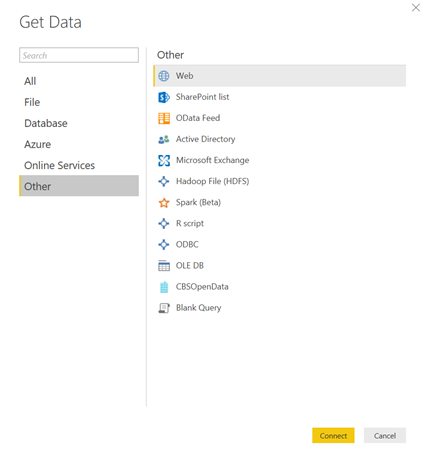Click the yellow Connect button
423x459 pixels.
pos(333,435)
